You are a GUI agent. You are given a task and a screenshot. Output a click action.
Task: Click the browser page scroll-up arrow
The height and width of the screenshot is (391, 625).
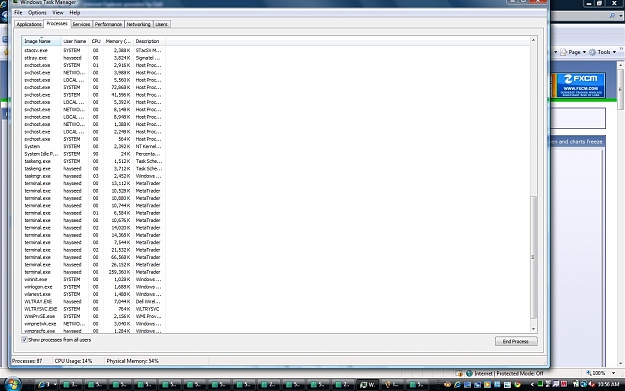[621, 65]
